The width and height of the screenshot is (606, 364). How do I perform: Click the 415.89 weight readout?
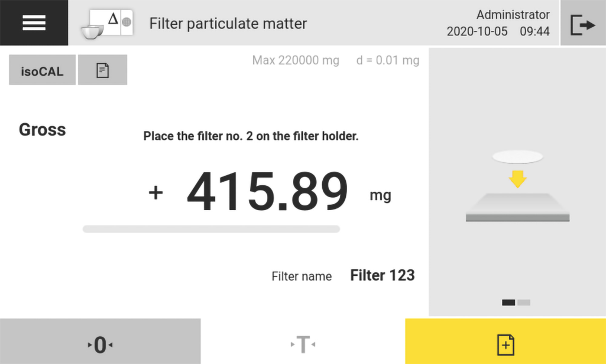point(267,192)
